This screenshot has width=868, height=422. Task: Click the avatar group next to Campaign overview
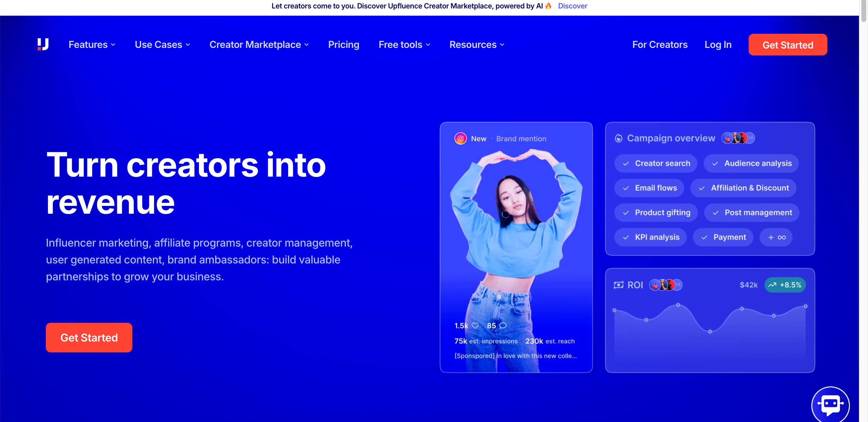click(738, 138)
